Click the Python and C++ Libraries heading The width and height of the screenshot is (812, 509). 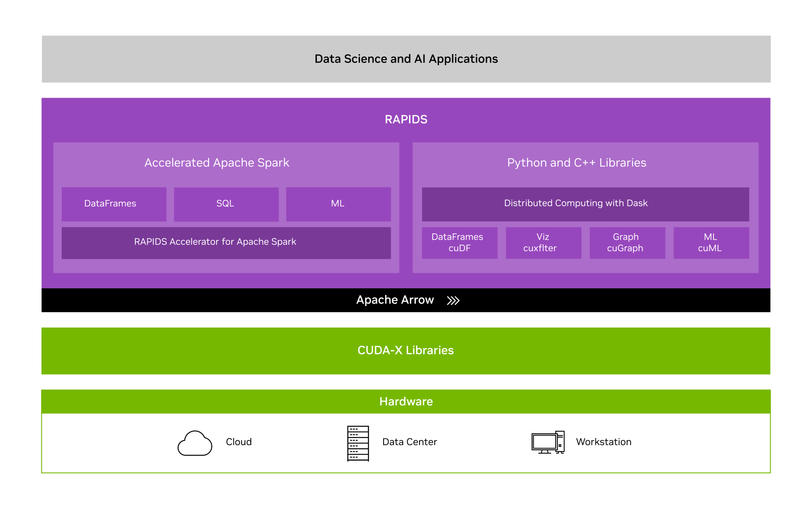(x=576, y=163)
